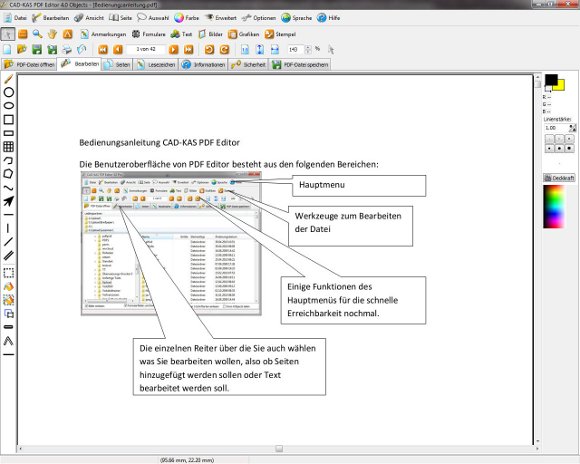Go to last page button
This screenshot has height=464, width=580.
(189, 49)
